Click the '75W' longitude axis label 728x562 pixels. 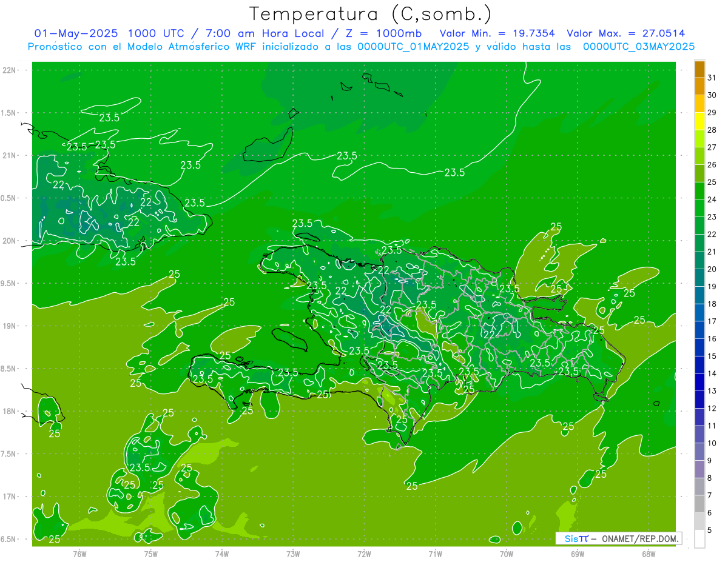click(x=151, y=554)
